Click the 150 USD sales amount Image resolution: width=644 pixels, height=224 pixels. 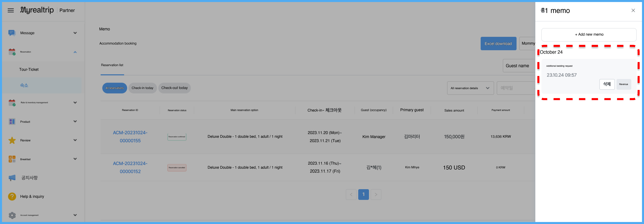pyautogui.click(x=454, y=168)
